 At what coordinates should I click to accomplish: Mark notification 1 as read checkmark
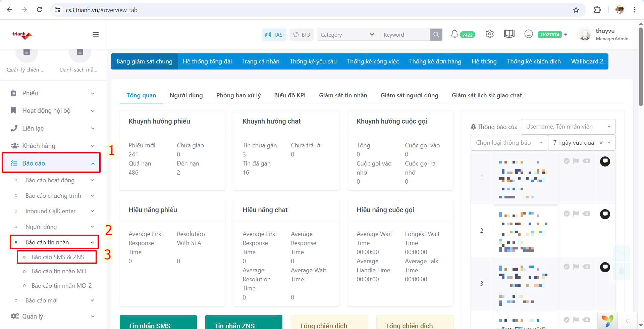[567, 161]
